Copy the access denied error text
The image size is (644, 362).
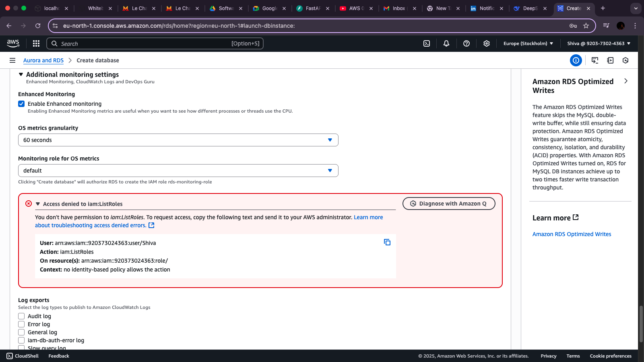387,242
